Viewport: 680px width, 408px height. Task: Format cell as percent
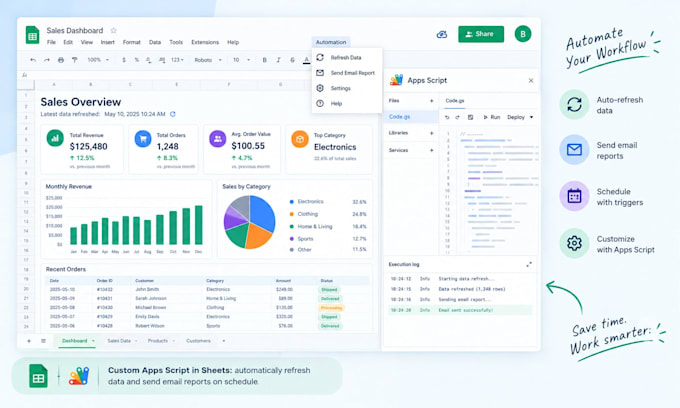coord(137,60)
